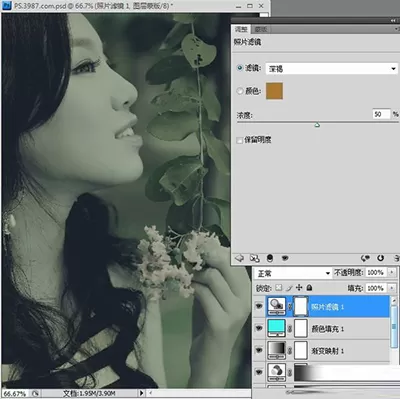The image size is (400, 399).
Task: Click the expanded view icon in Adjustments panel
Action: click(255, 258)
